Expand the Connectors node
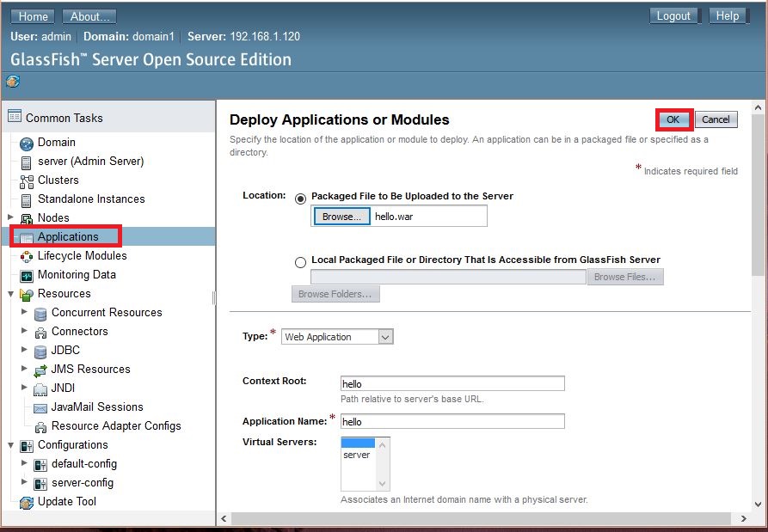The image size is (768, 532). point(24,330)
